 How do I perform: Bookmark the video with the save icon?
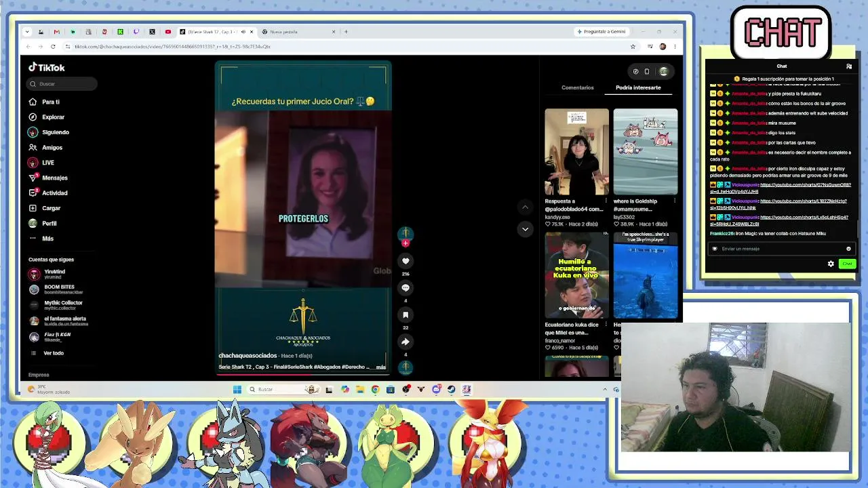pyautogui.click(x=406, y=315)
